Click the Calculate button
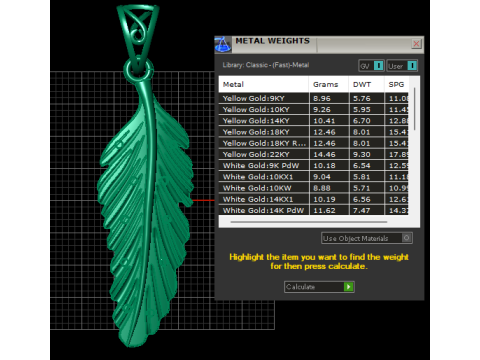Image resolution: width=480 pixels, height=360 pixels. click(x=319, y=287)
